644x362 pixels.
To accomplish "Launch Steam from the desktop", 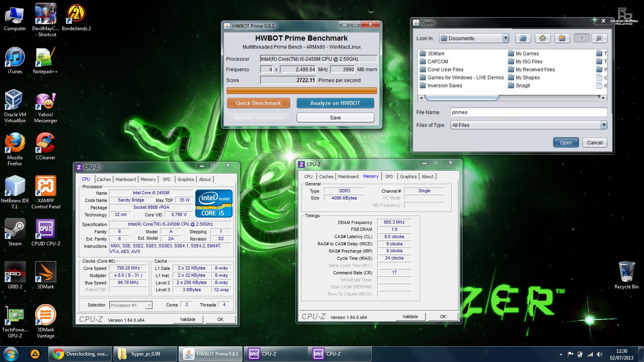I will pos(15,232).
